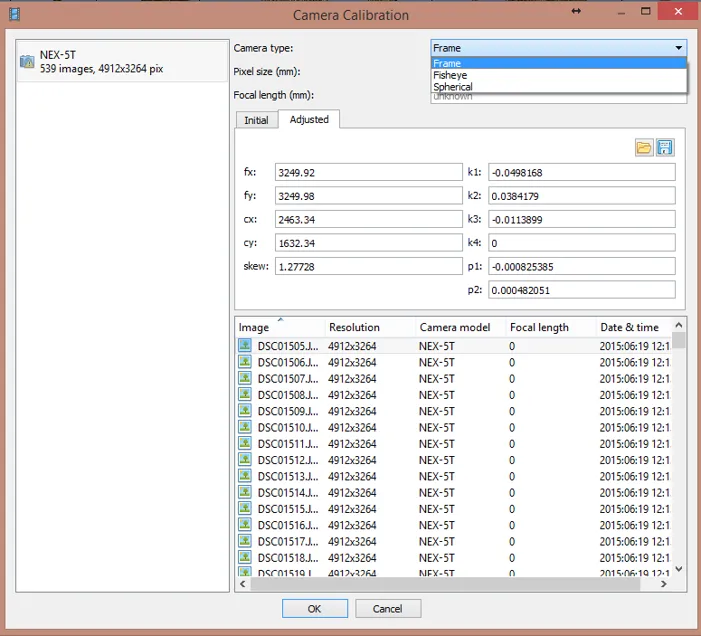Select Fisheye from camera type list
This screenshot has height=636, width=701.
click(x=450, y=76)
